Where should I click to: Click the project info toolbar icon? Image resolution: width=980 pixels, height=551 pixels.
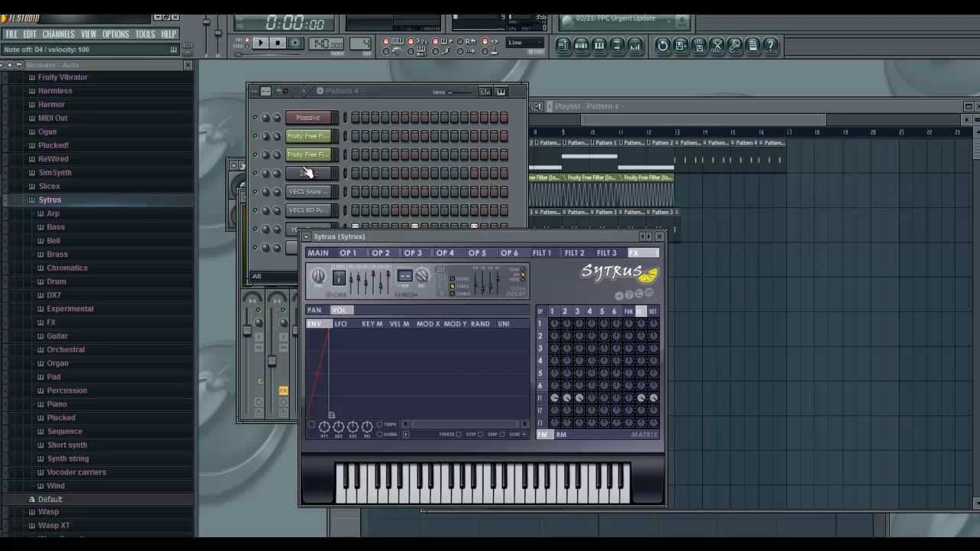(x=753, y=46)
